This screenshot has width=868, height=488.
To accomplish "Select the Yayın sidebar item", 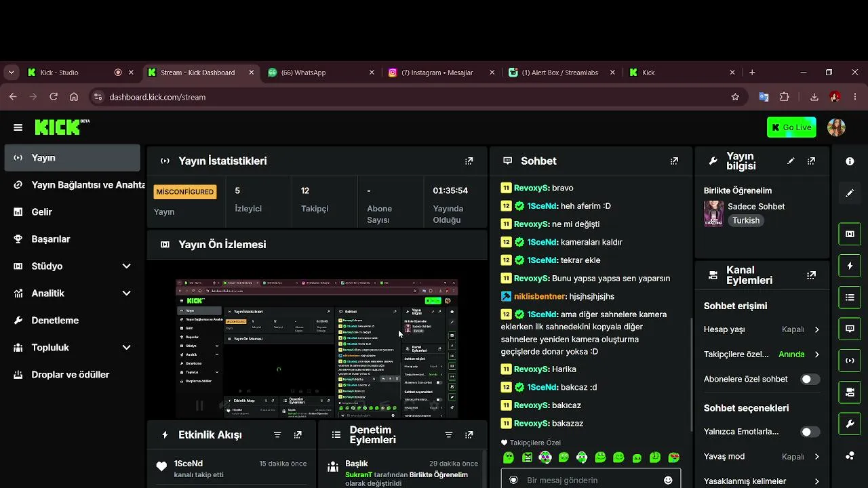I will pyautogui.click(x=72, y=158).
